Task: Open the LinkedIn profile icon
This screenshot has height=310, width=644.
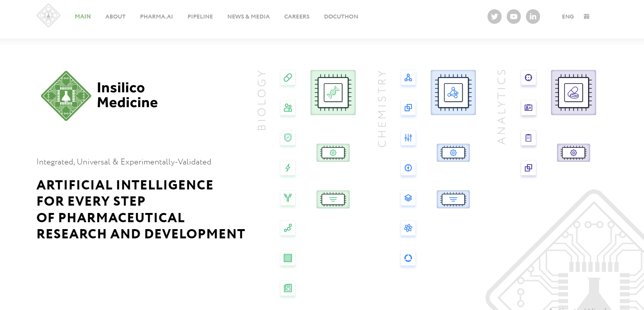Action: click(533, 17)
